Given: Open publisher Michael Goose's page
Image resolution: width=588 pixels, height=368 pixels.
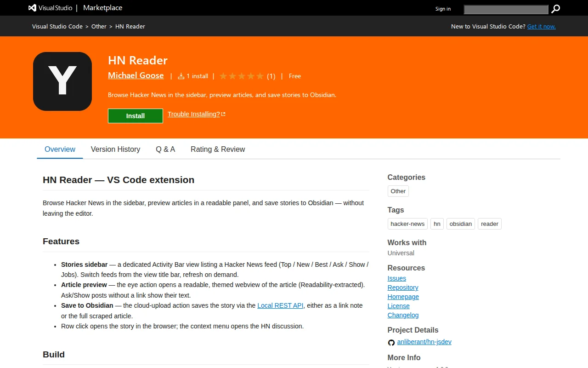Looking at the screenshot, I should coord(136,75).
